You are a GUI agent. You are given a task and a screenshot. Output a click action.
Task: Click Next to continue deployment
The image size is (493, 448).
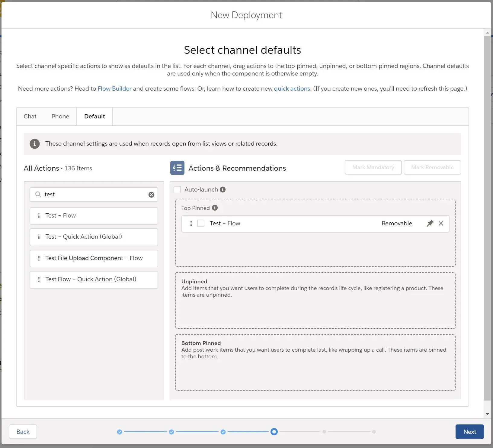click(x=469, y=432)
